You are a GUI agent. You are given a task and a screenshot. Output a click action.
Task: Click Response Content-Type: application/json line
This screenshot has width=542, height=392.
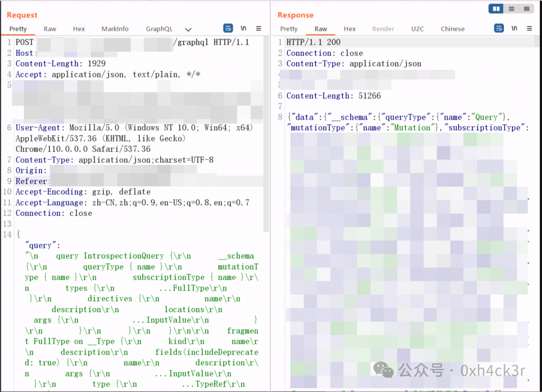click(x=354, y=64)
